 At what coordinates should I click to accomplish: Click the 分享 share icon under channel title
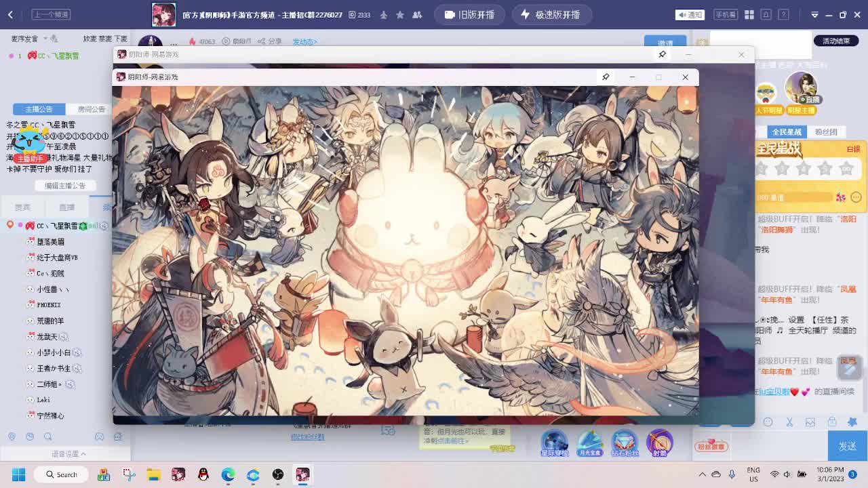tap(269, 41)
